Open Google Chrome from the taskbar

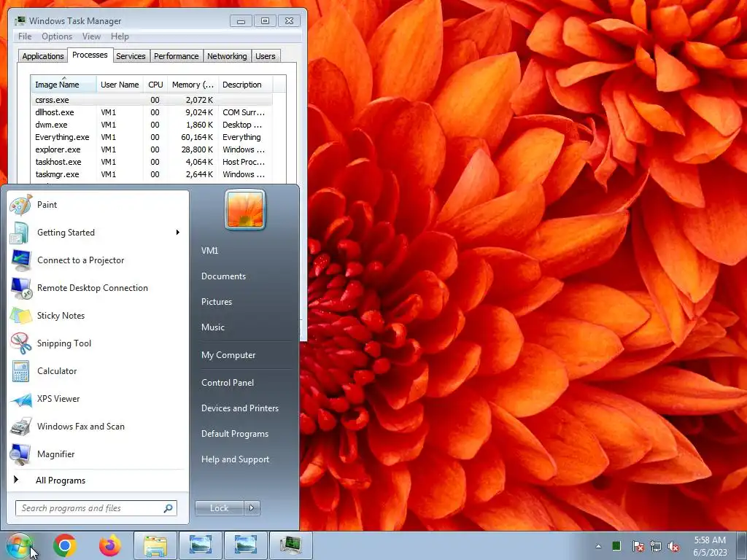pyautogui.click(x=65, y=545)
